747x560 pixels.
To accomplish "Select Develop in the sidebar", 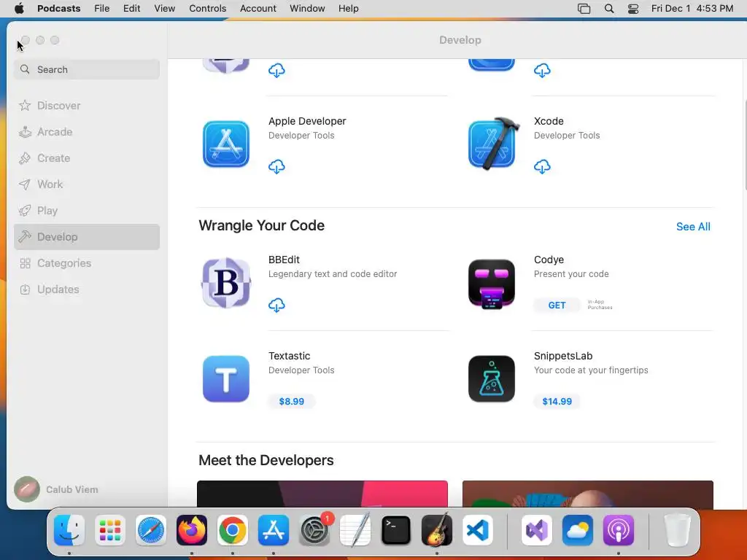I will click(x=87, y=237).
